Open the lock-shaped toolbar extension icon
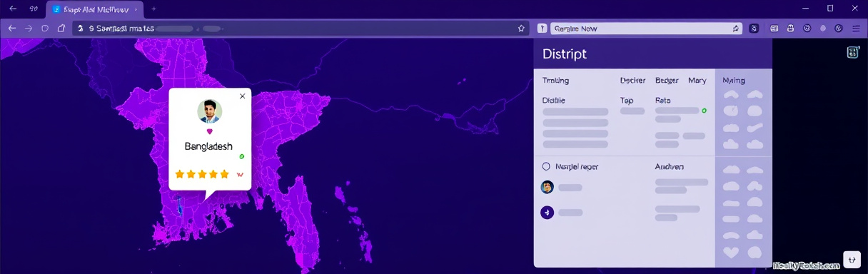The width and height of the screenshot is (868, 274). coord(791,29)
